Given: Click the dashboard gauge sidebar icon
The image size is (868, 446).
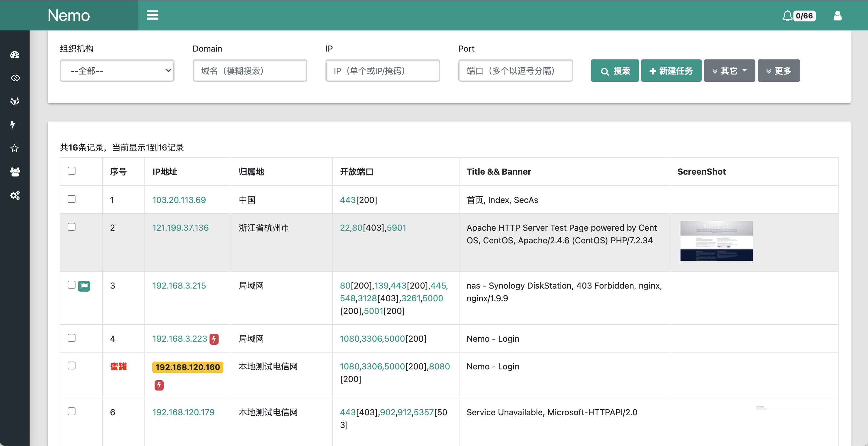Looking at the screenshot, I should click(x=15, y=55).
